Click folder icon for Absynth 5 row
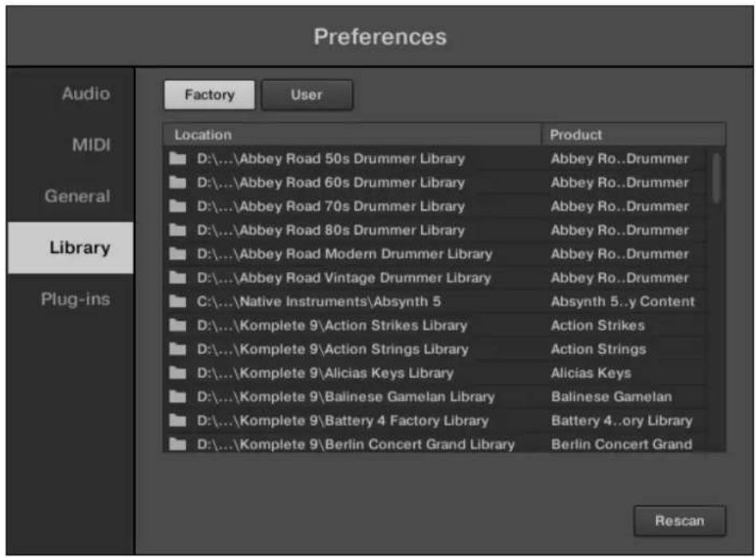The image size is (756, 557). (177, 301)
